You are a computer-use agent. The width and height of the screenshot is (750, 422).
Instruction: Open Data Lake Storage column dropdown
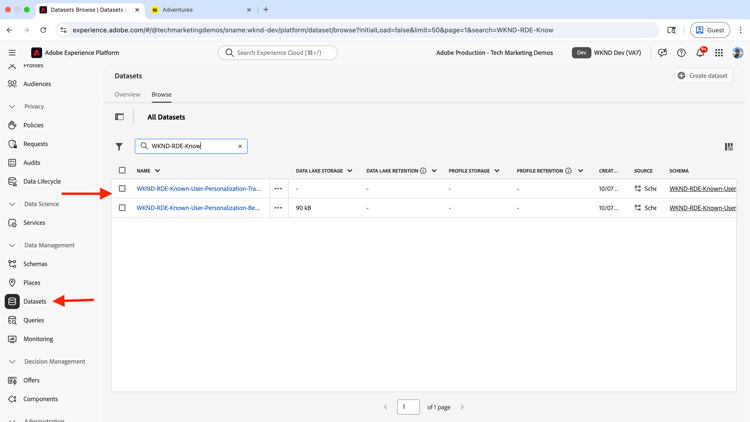(350, 171)
